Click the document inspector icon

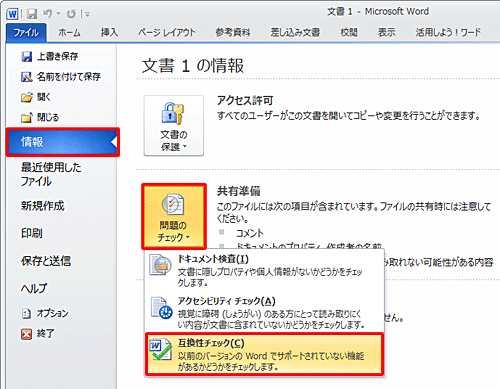160,265
